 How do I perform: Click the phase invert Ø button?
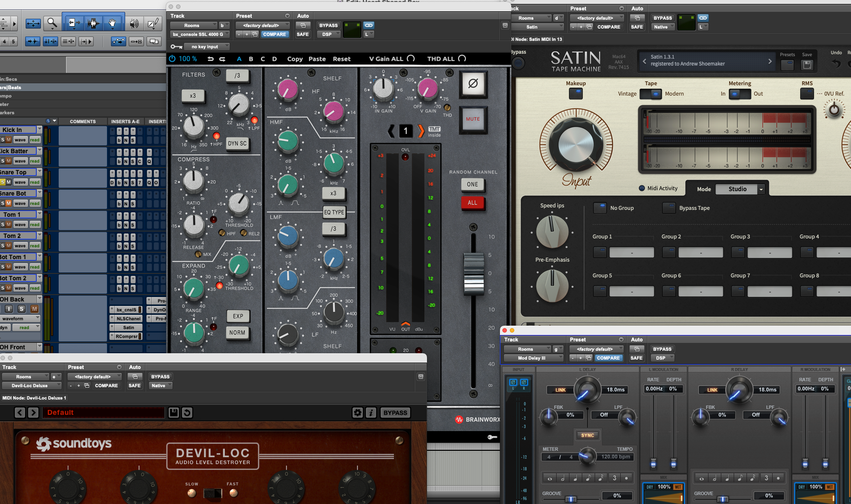473,84
